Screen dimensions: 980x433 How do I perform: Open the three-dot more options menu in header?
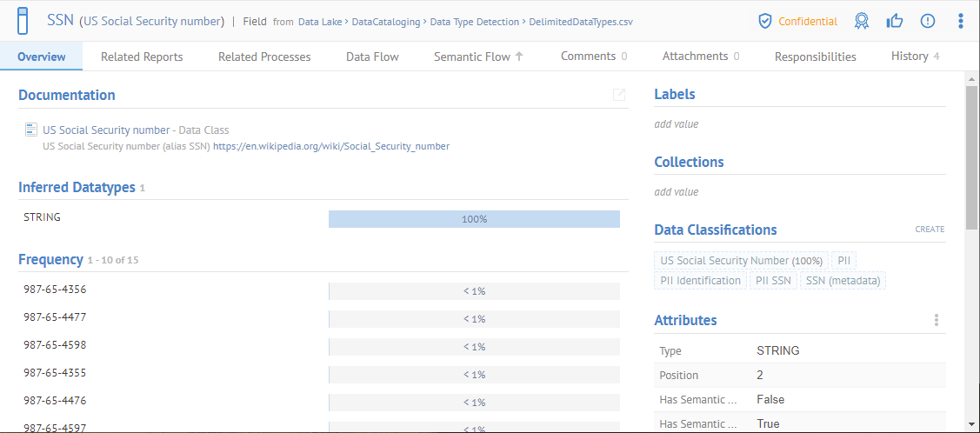point(960,21)
